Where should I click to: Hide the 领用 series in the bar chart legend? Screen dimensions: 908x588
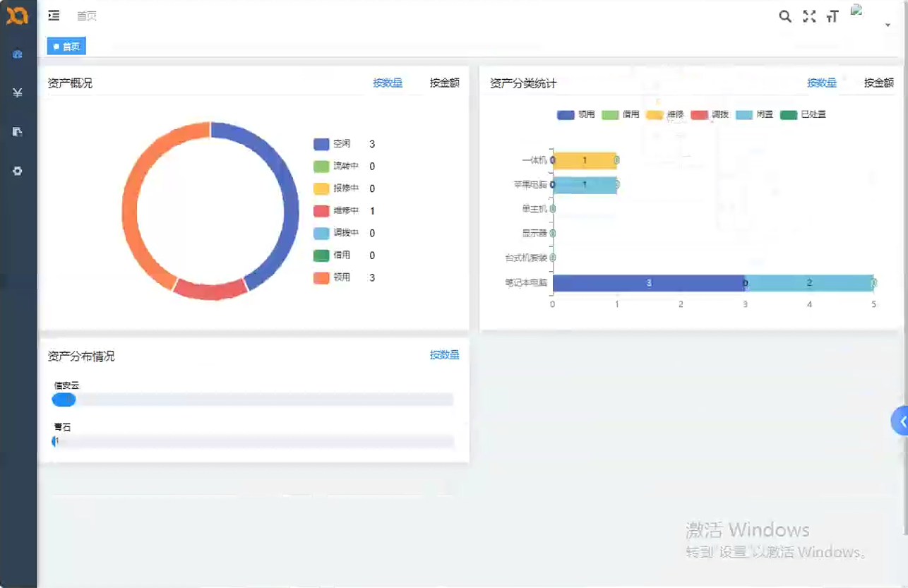[576, 114]
